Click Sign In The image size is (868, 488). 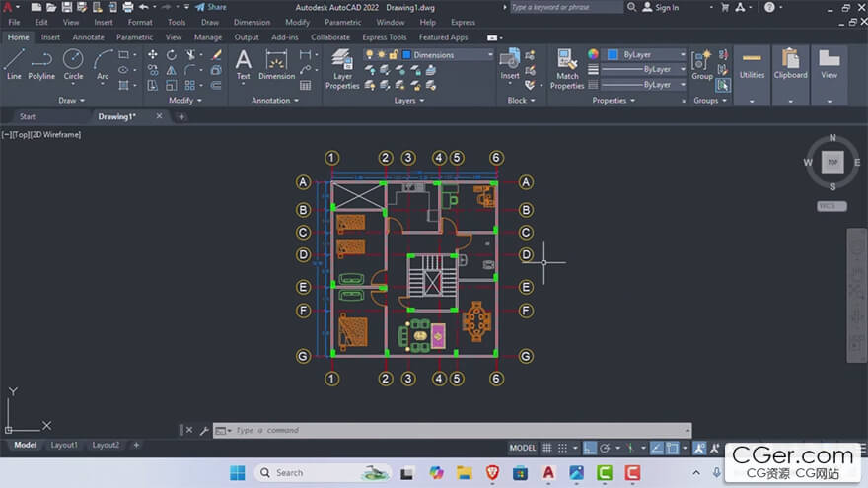(661, 7)
